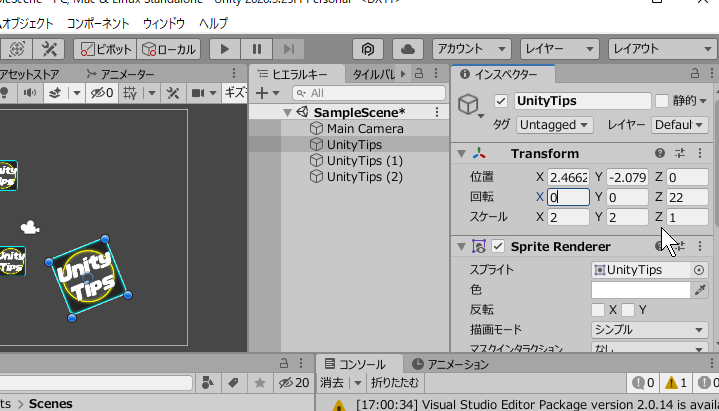719x411 pixels.
Task: Collapse the Transform component
Action: 462,154
